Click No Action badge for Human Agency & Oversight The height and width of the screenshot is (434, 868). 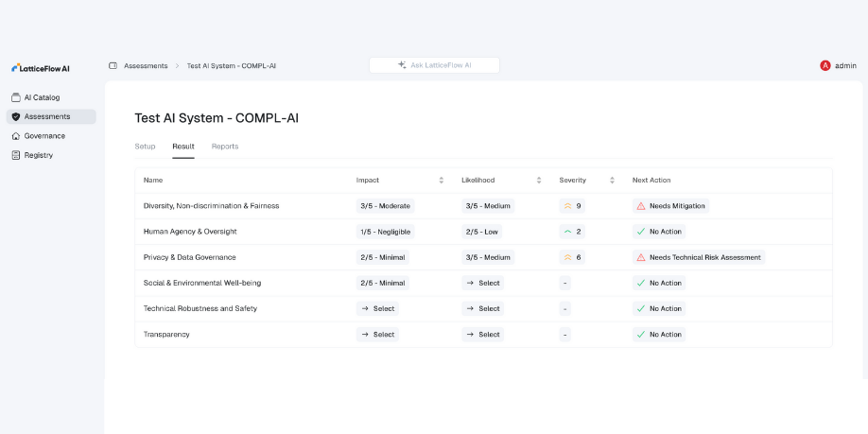pos(659,232)
